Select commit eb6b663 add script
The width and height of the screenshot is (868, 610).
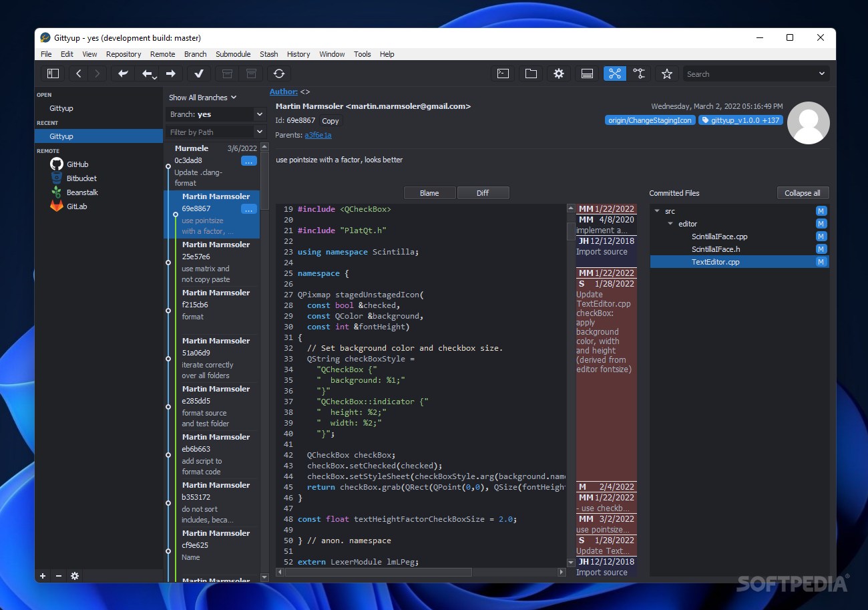[212, 455]
